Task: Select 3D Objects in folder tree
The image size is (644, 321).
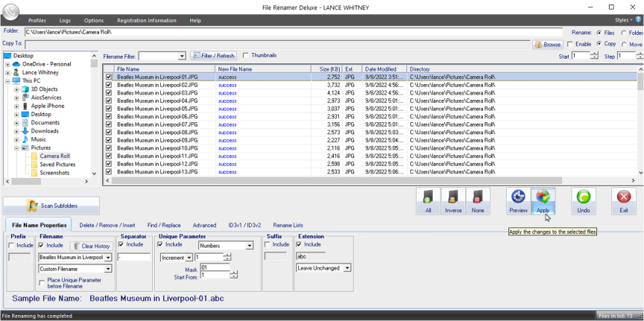Action: [45, 89]
